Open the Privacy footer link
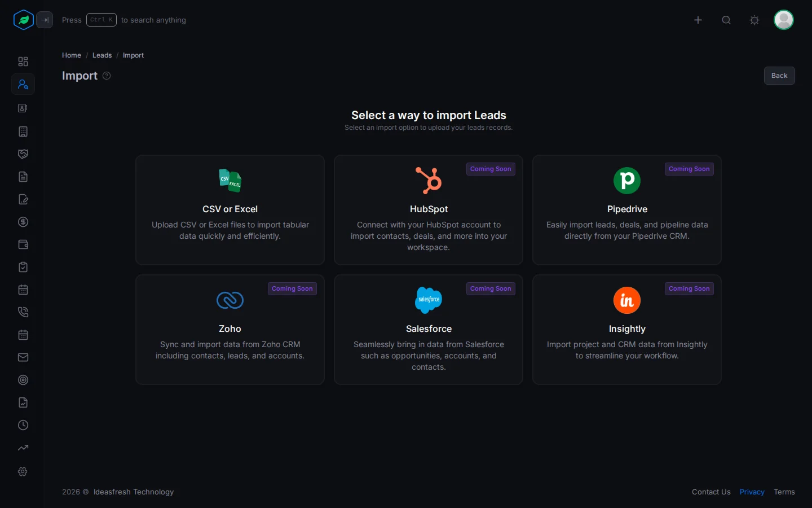 pos(752,492)
